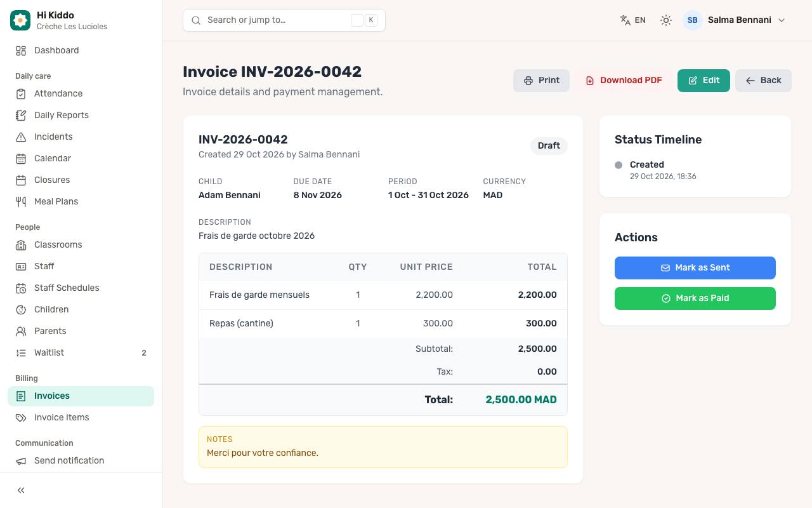Open the Salma Bennani user menu

[x=735, y=20]
